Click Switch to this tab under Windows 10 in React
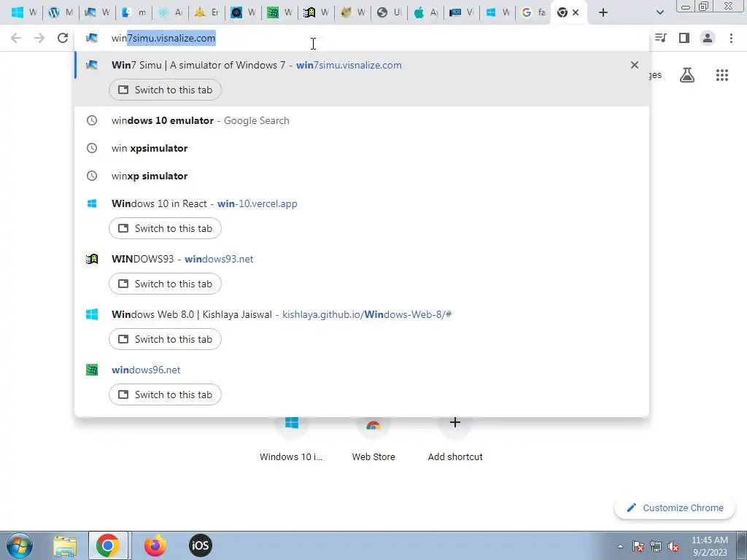747x560 pixels. click(166, 228)
